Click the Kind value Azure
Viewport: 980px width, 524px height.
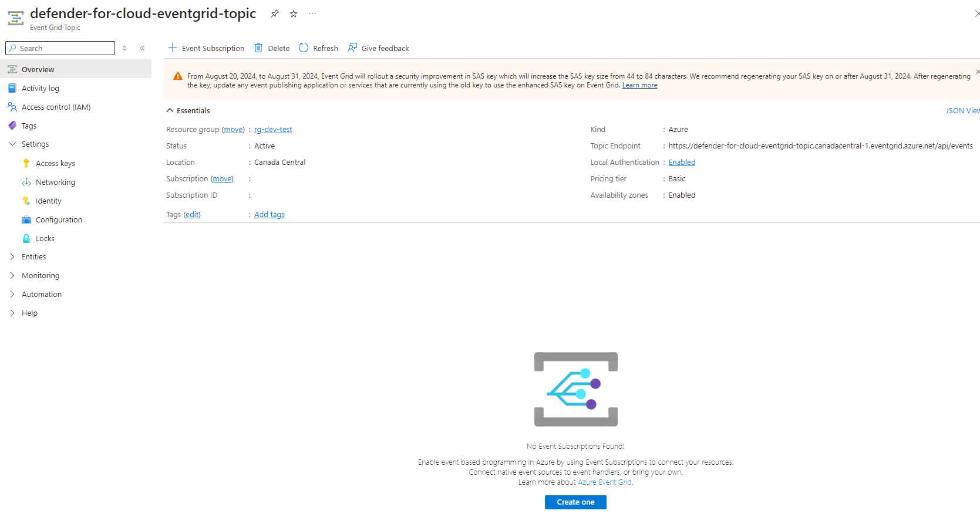678,130
